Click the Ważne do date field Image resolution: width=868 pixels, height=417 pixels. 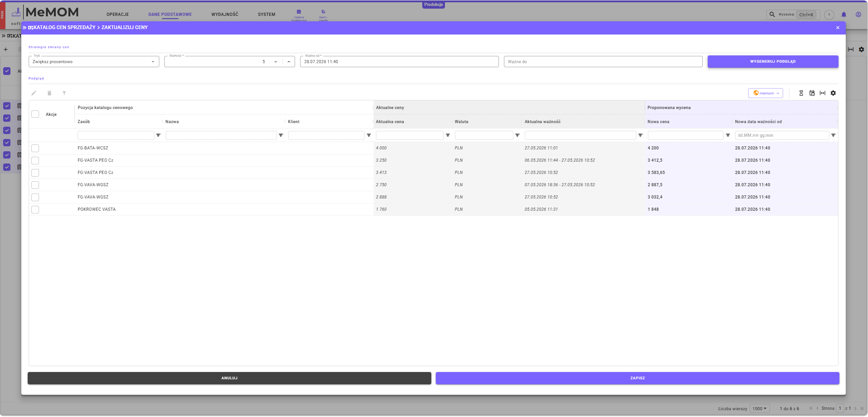click(x=603, y=62)
